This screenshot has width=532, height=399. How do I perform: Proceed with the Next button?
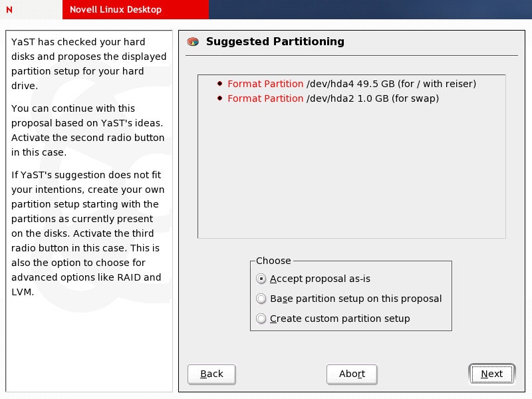point(491,374)
